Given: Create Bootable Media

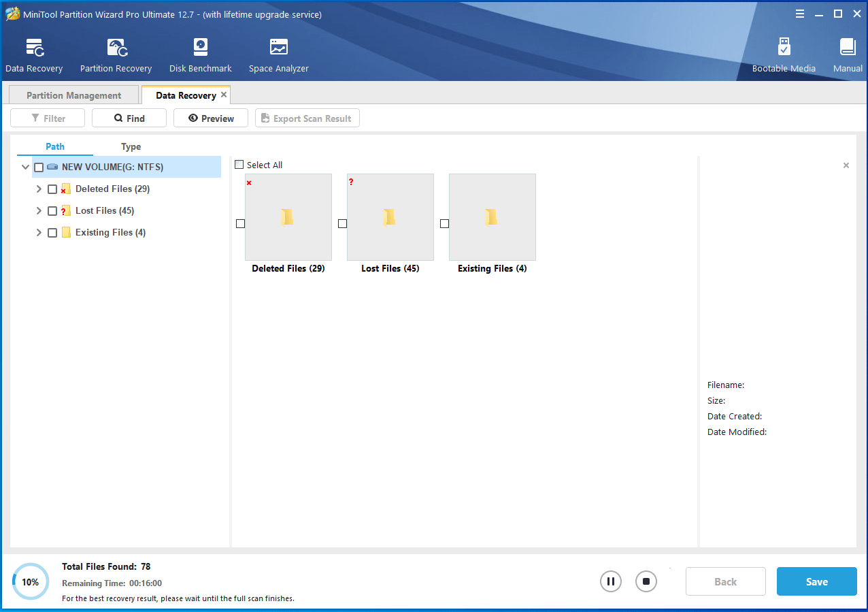Looking at the screenshot, I should pyautogui.click(x=784, y=48).
